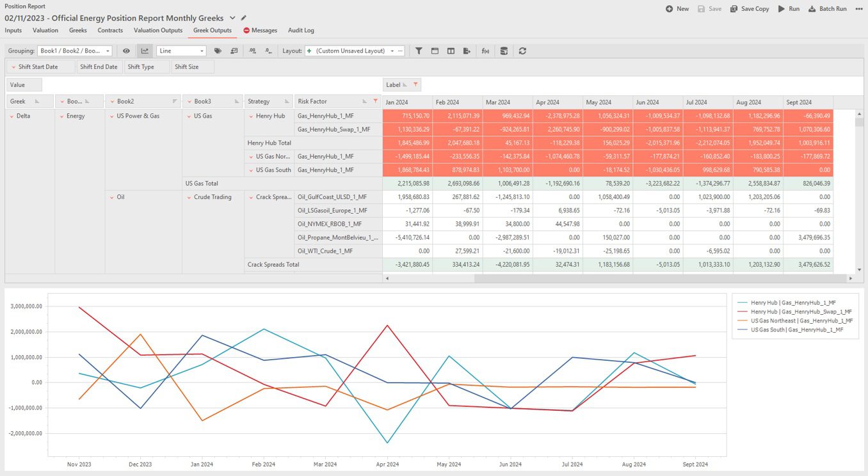Click the funnel filter icon in toolbar
Viewport: 868px width, 476px height.
(419, 51)
